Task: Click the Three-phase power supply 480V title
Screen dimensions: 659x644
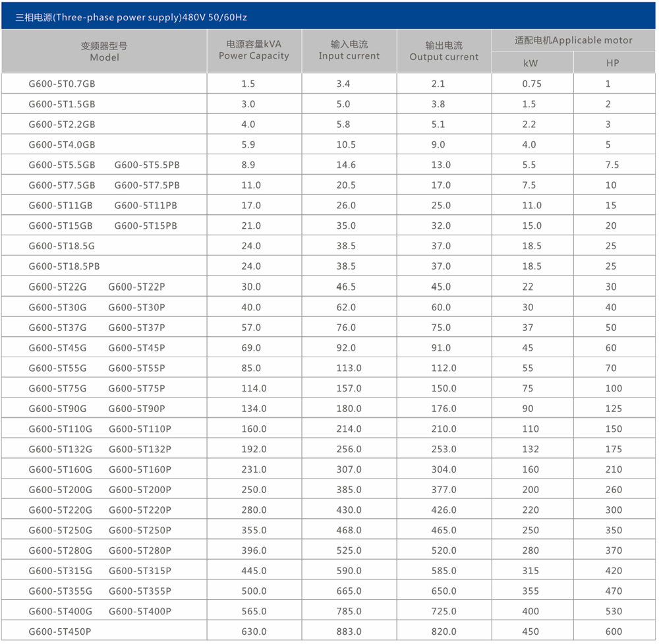Action: 130,17
